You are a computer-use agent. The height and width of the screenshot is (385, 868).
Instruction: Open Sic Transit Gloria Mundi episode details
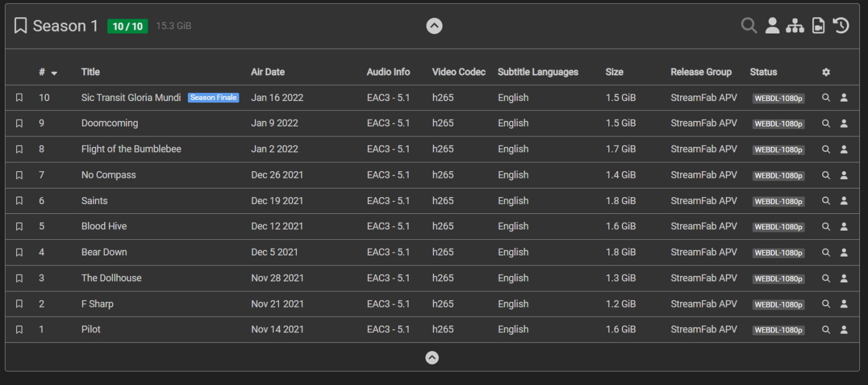[x=131, y=98]
